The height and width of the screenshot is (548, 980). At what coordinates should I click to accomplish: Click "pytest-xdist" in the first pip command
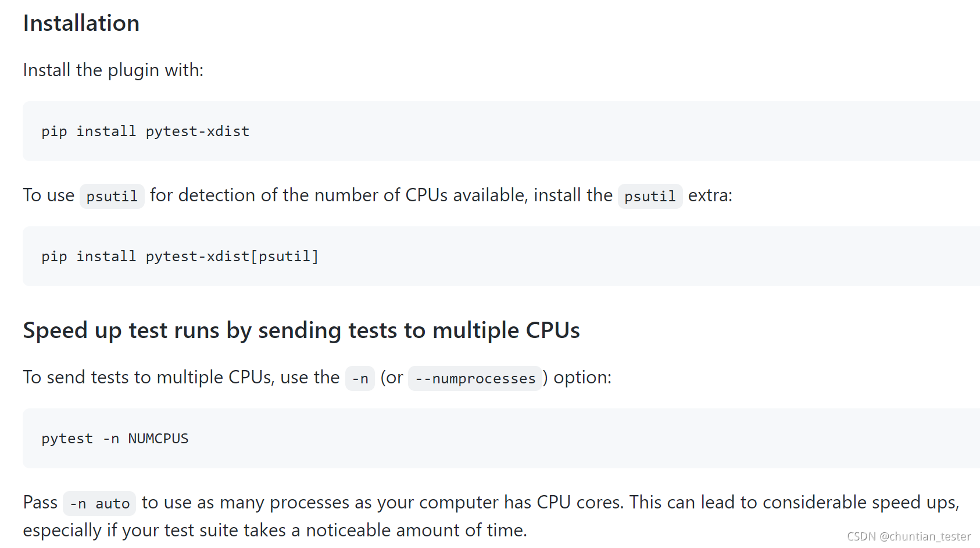pyautogui.click(x=198, y=131)
